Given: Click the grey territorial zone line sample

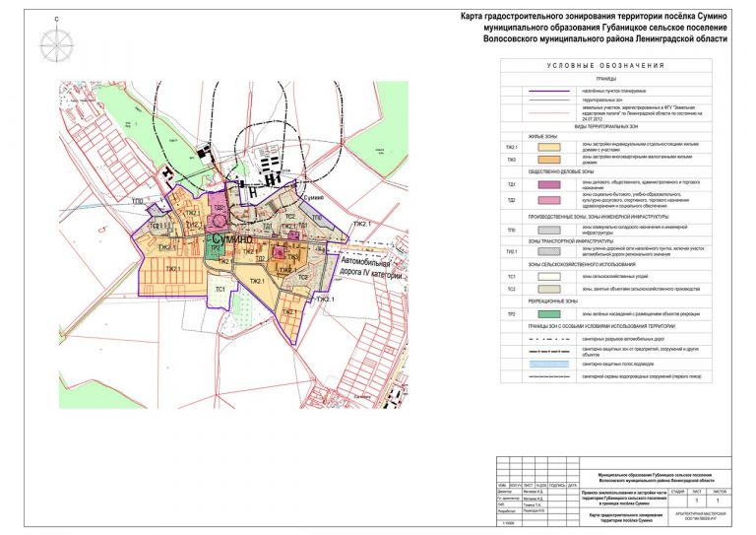Looking at the screenshot, I should 549,100.
